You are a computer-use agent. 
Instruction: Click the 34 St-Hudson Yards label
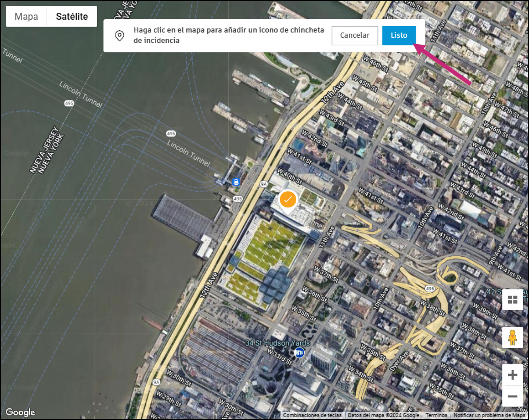click(278, 343)
